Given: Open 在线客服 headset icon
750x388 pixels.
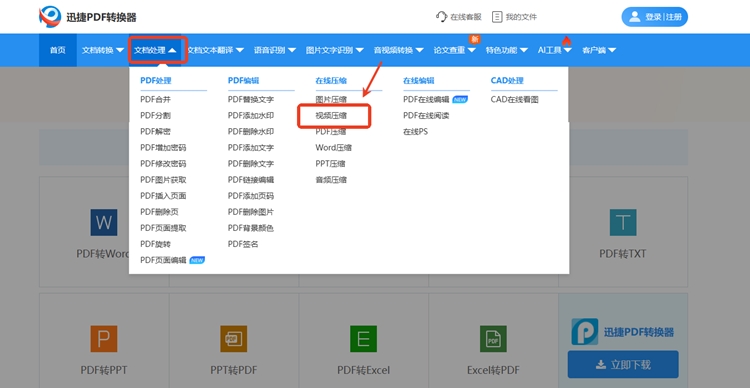Looking at the screenshot, I should point(441,17).
